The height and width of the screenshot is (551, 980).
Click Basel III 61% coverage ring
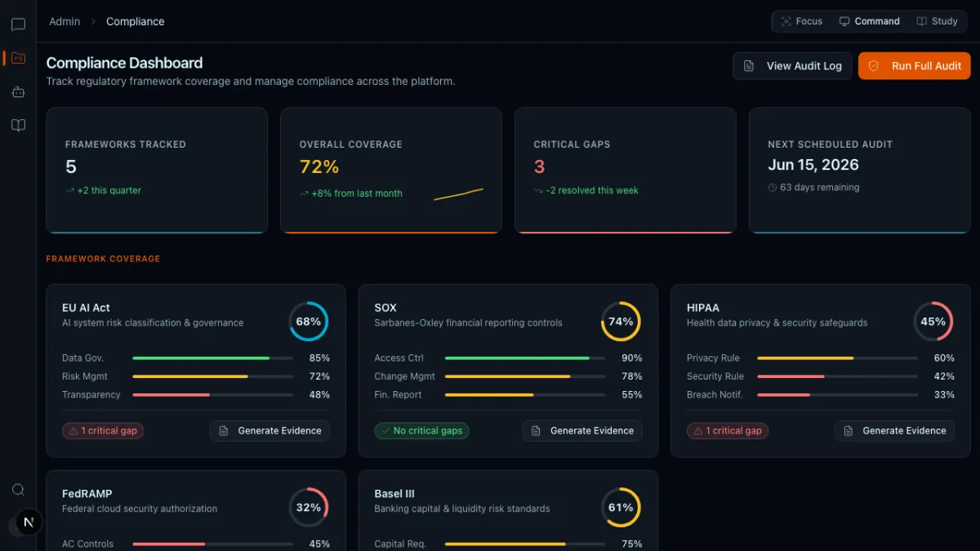(621, 508)
